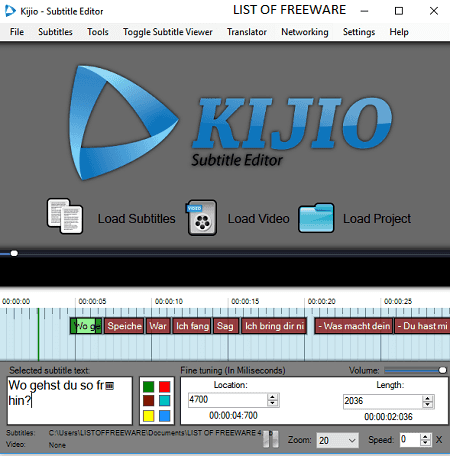Pick the green color swatch
Screen dimensions: 450x456
tap(148, 387)
